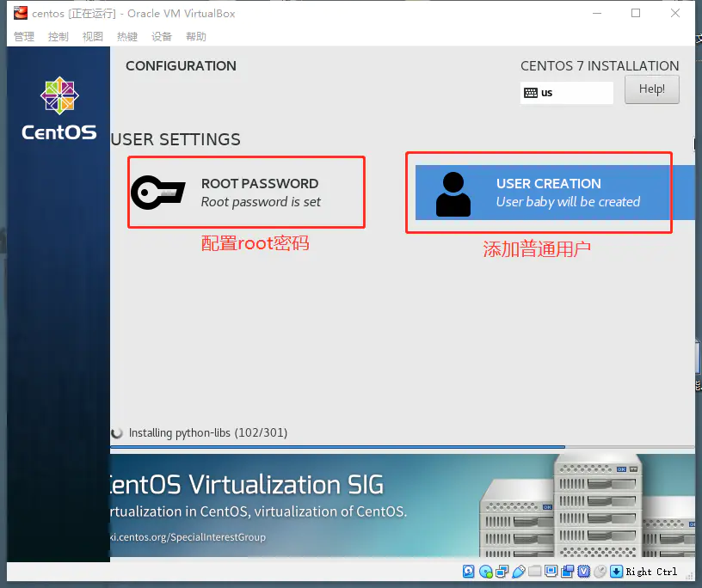Click the video capture status icon
The height and width of the screenshot is (588, 702).
coord(567,572)
